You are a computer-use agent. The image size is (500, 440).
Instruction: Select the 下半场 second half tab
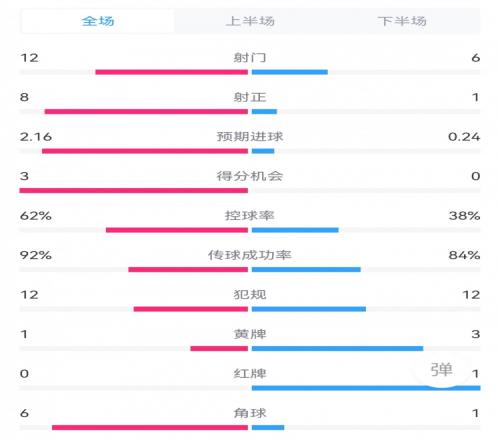[402, 21]
